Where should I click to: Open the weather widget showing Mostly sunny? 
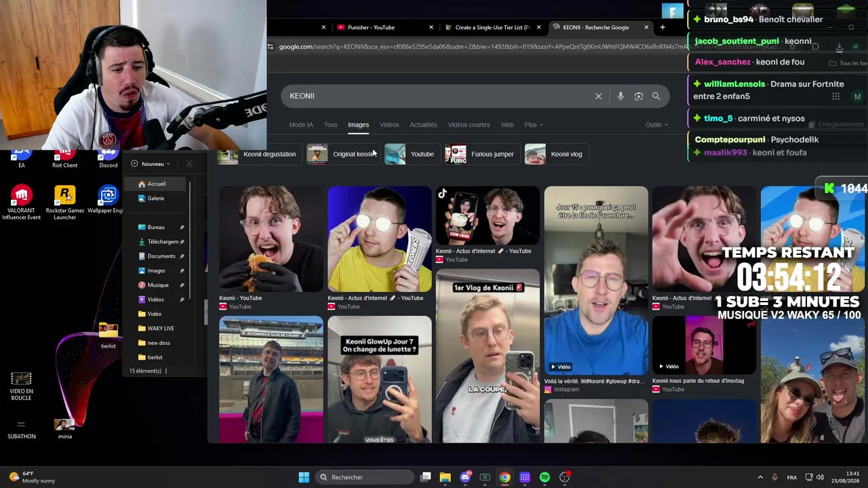click(33, 477)
